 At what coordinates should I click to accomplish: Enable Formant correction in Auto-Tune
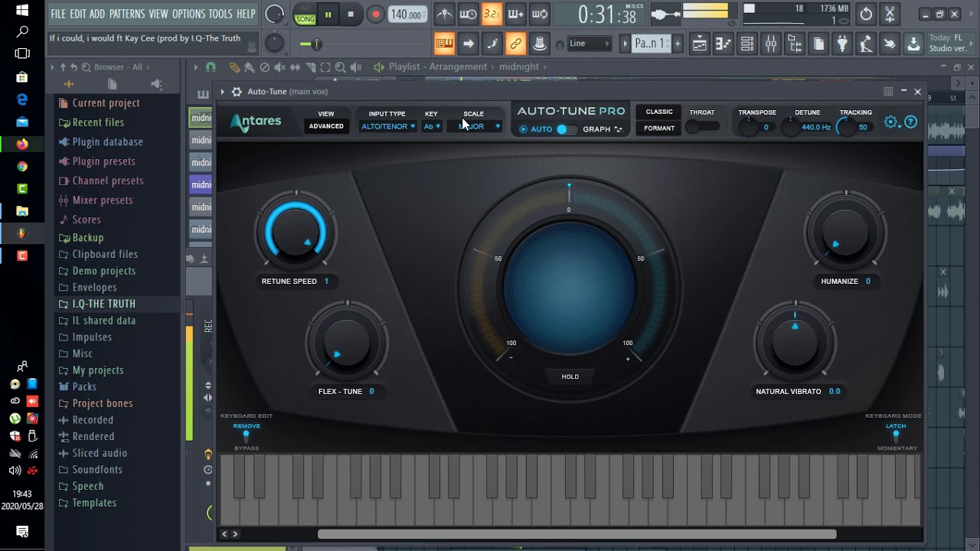[x=659, y=128]
